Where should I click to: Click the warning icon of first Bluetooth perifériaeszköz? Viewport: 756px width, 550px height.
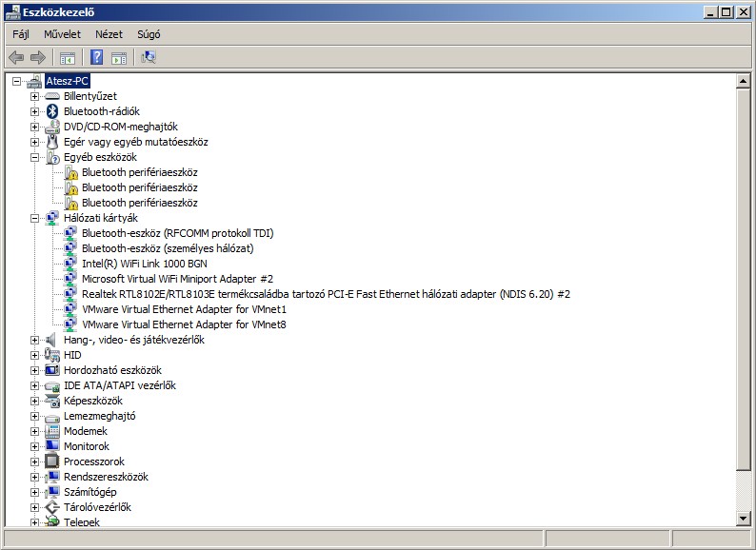pos(70,172)
